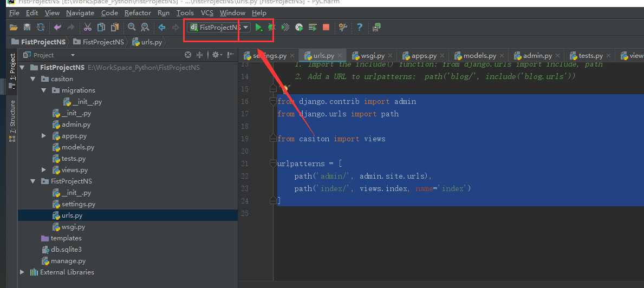
Task: Click the Synchronize refresh icon
Action: [40, 28]
